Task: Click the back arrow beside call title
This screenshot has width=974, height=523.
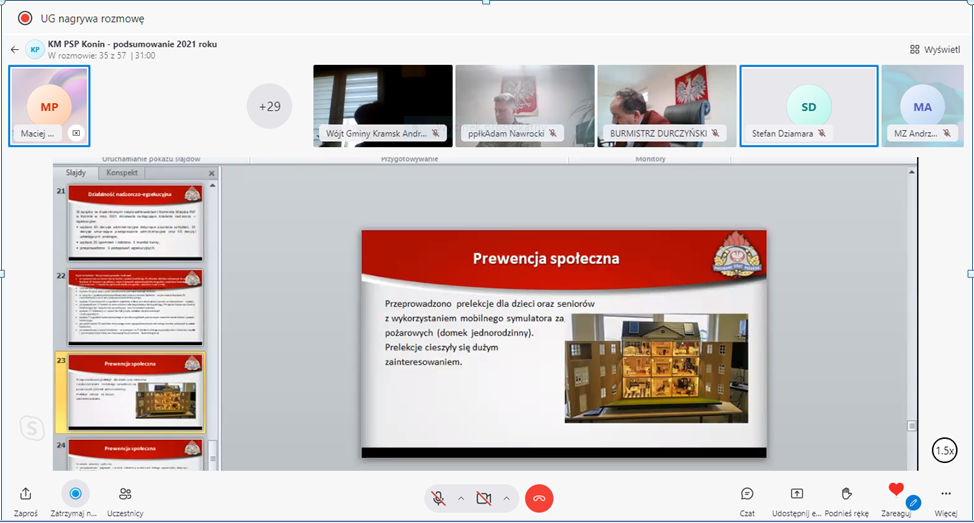Action: click(15, 49)
